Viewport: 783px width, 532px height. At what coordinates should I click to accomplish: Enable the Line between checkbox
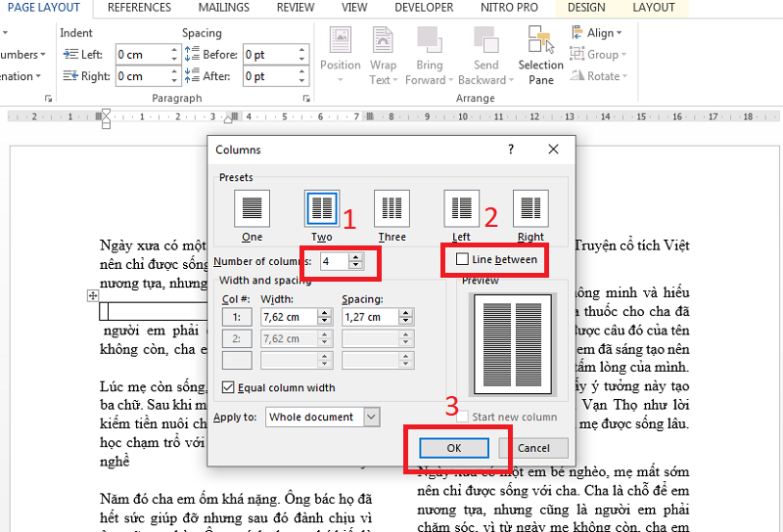pos(462,259)
